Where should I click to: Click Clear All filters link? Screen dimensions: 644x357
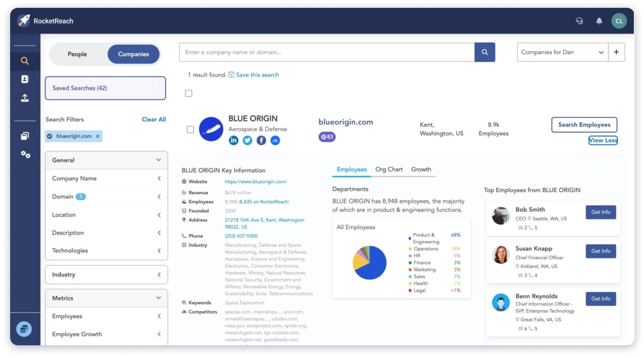click(154, 120)
